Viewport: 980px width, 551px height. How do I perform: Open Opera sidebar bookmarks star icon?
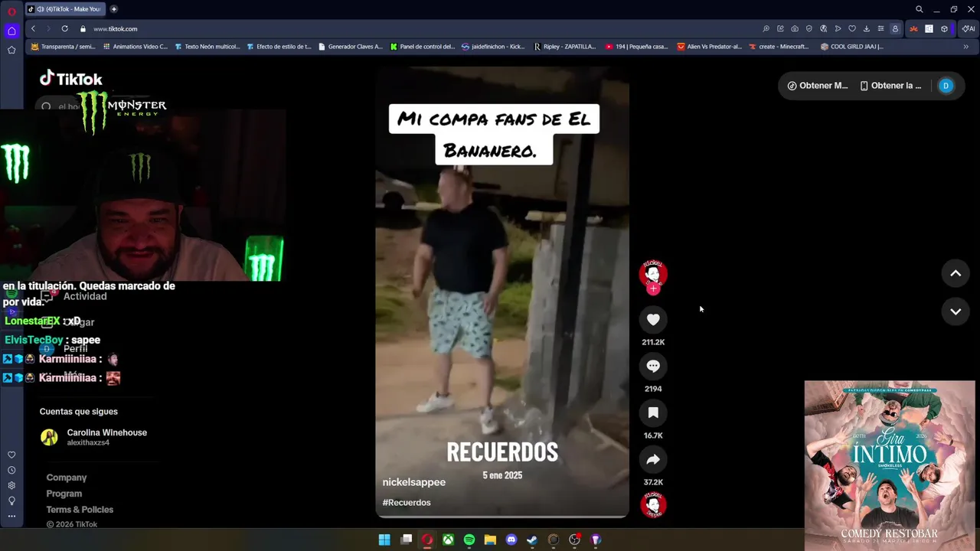pos(11,50)
